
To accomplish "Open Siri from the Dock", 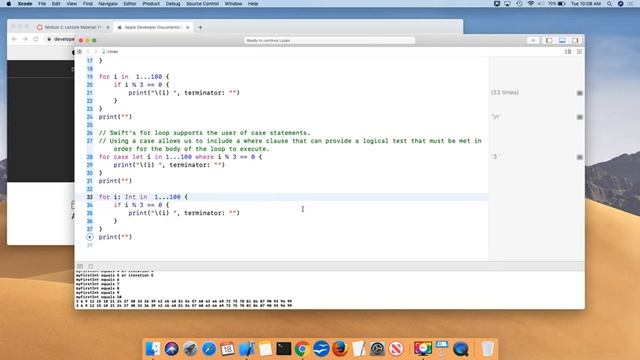I will [171, 349].
